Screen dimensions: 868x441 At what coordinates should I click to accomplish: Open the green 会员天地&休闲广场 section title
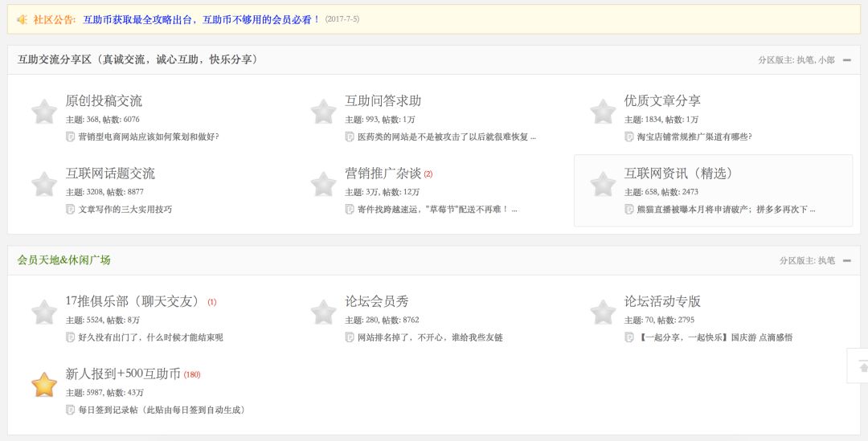point(63,259)
